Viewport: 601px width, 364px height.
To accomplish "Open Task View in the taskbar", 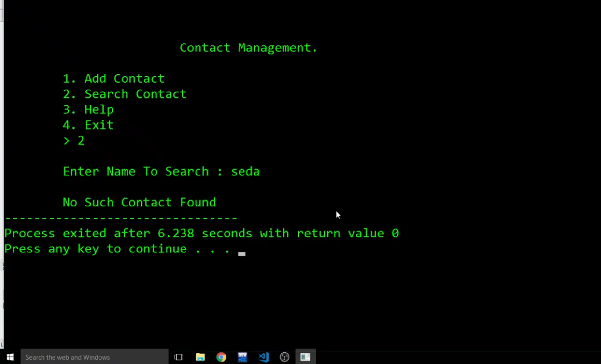I will point(179,357).
